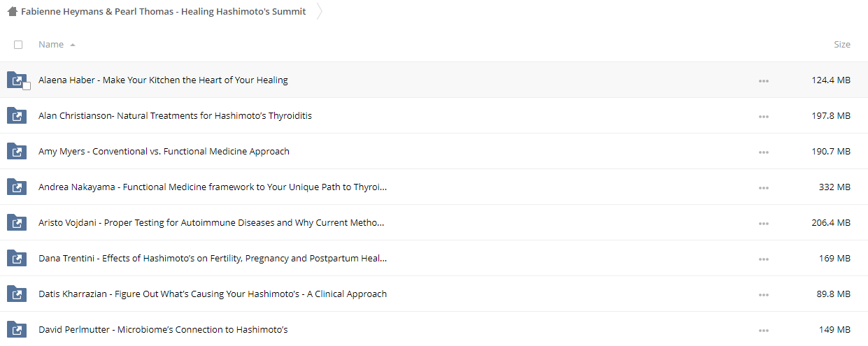Sort files by Name column header

[51, 44]
